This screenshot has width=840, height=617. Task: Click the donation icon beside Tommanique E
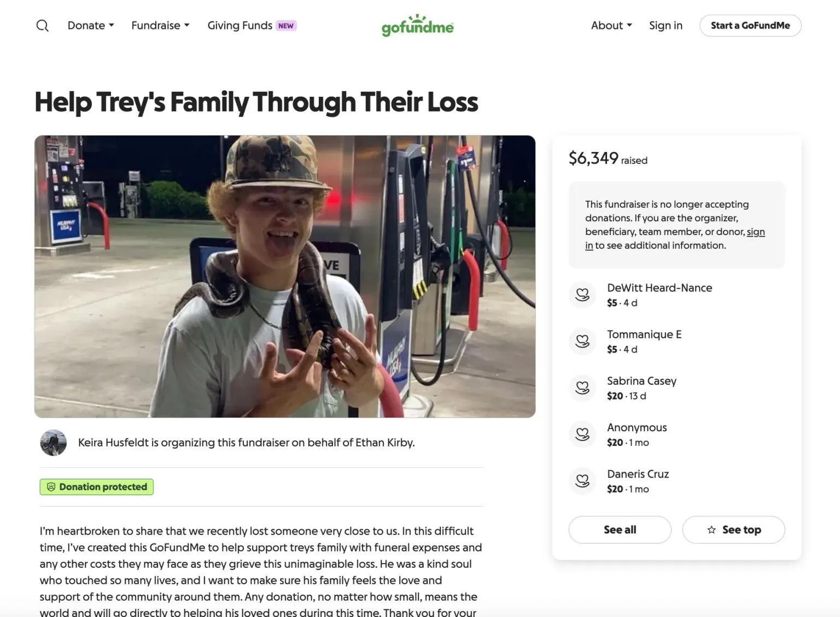[582, 342]
